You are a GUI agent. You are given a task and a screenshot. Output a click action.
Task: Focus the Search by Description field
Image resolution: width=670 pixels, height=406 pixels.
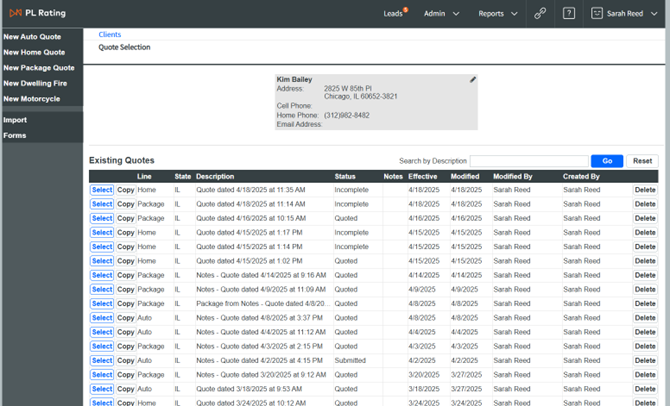click(x=529, y=161)
